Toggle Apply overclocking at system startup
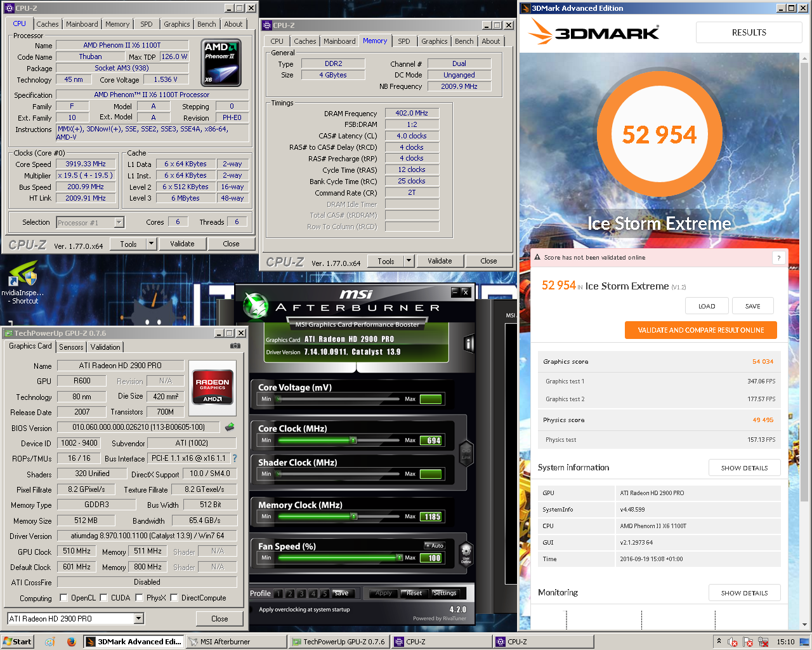The width and height of the screenshot is (812, 650). coord(304,609)
